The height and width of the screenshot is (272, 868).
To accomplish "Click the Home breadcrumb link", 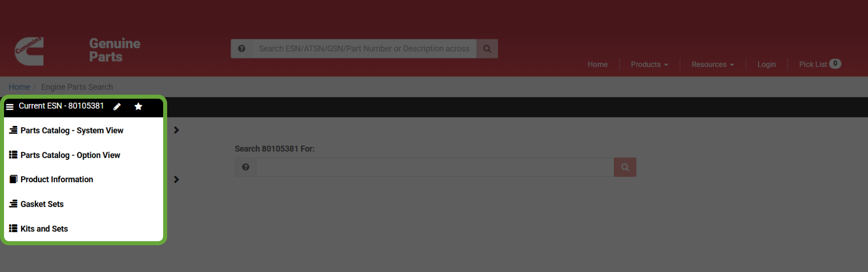I will click(19, 87).
